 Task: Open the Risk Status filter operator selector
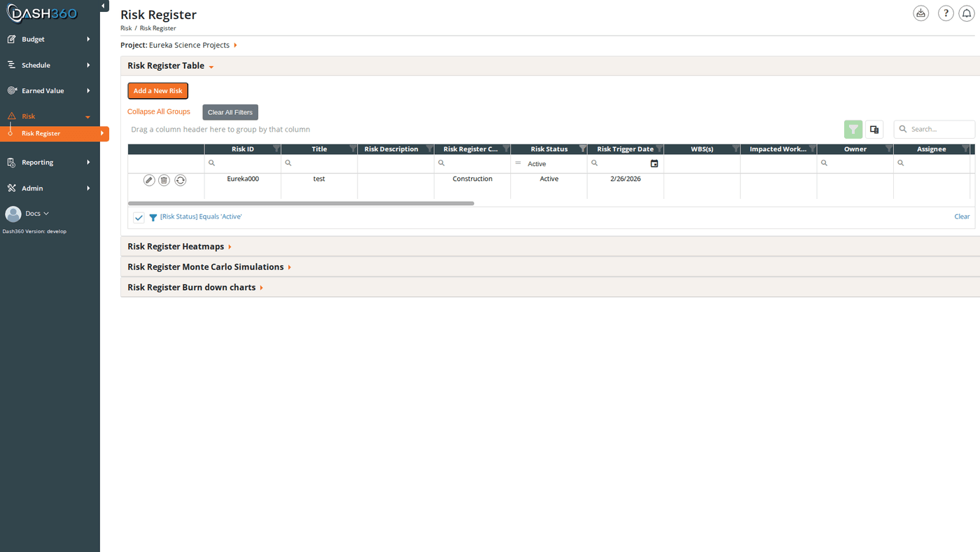pos(518,163)
